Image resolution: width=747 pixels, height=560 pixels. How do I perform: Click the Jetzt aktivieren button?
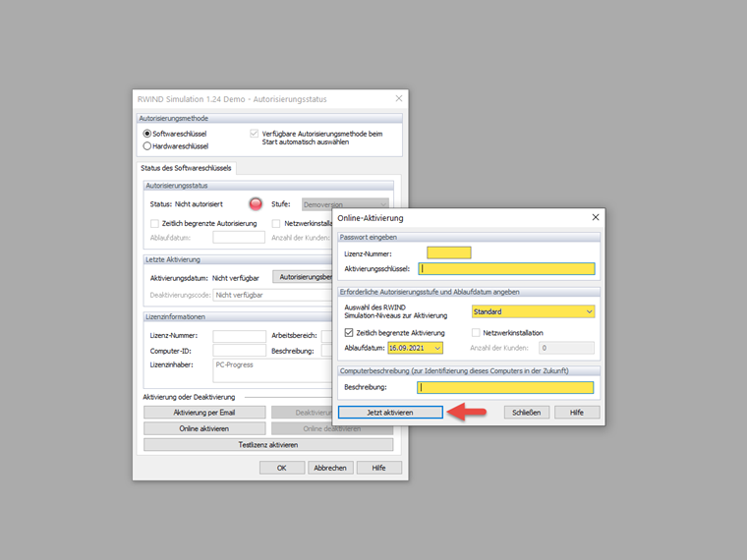point(390,413)
